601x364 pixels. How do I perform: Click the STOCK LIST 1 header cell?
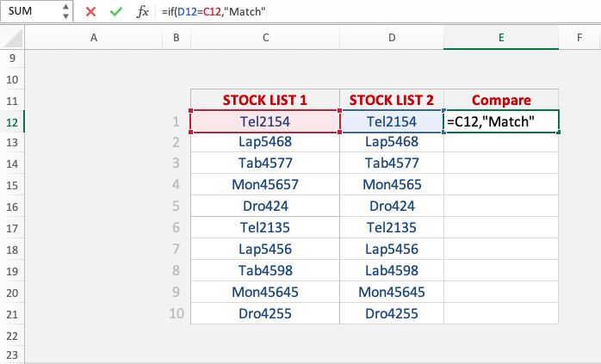click(x=265, y=100)
